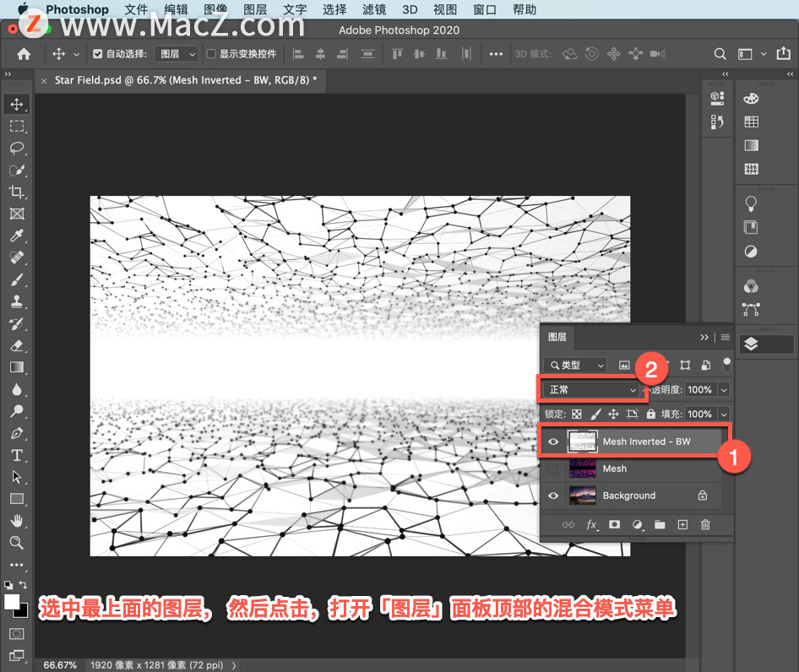Select the Lasso tool
Screen dimensions: 799x672
pos(16,149)
